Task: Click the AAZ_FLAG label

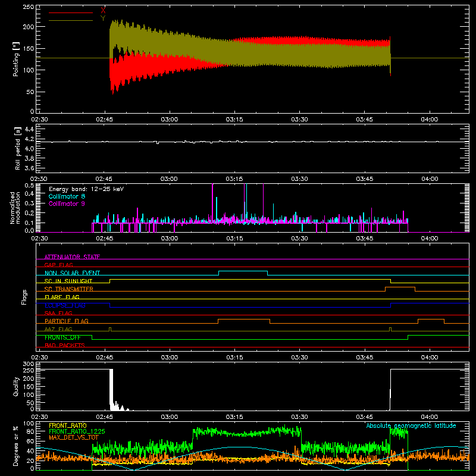Action: click(x=58, y=329)
